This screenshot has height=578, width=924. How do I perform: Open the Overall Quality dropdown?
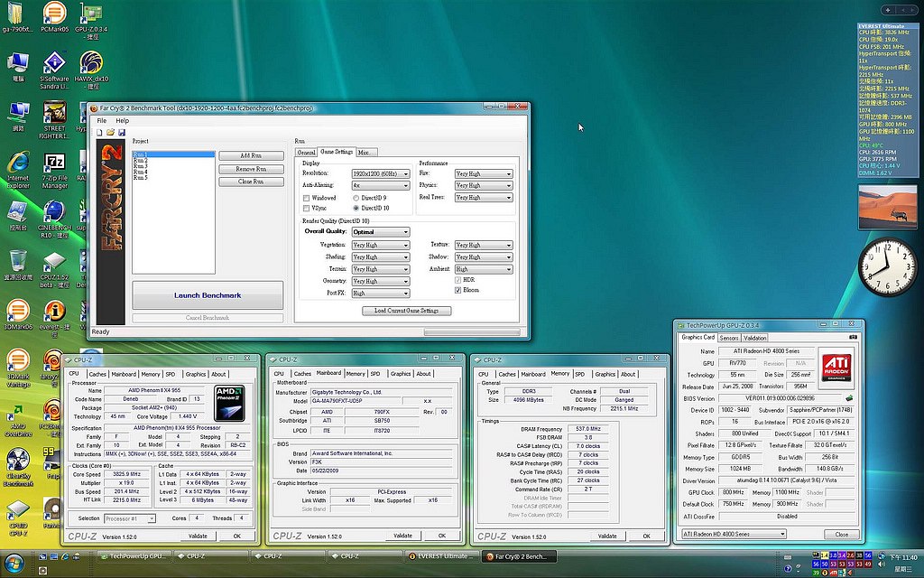pyautogui.click(x=381, y=232)
